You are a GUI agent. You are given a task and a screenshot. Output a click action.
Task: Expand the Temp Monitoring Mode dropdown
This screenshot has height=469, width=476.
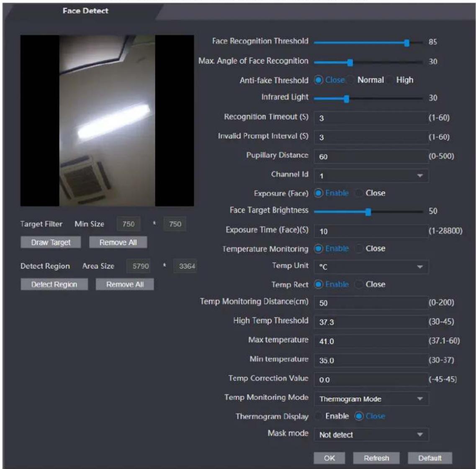(x=371, y=399)
